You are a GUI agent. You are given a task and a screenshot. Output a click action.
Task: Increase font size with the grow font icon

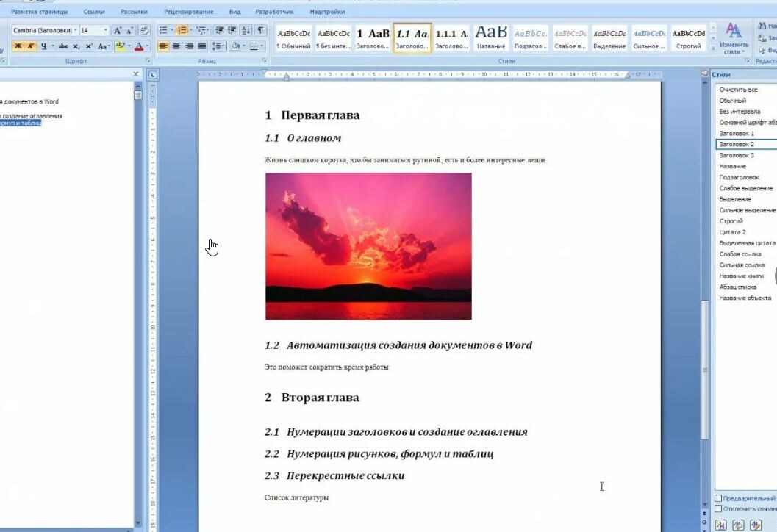[118, 31]
